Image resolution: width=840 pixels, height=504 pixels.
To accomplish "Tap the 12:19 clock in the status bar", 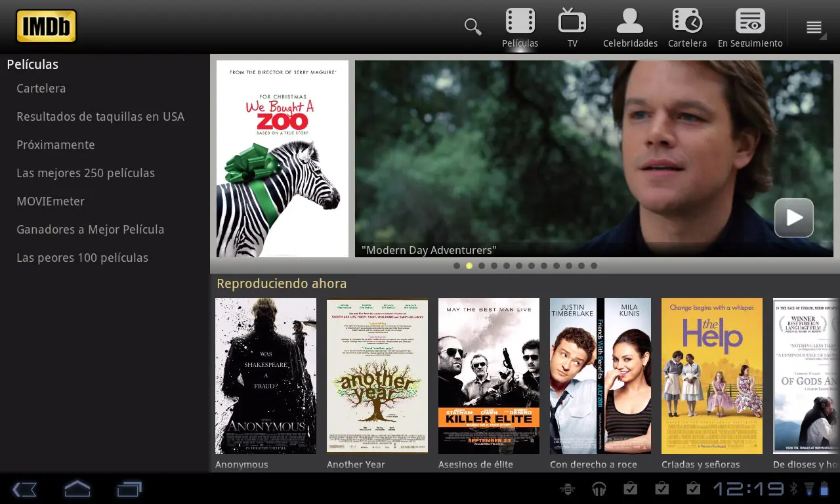I will pos(748,489).
